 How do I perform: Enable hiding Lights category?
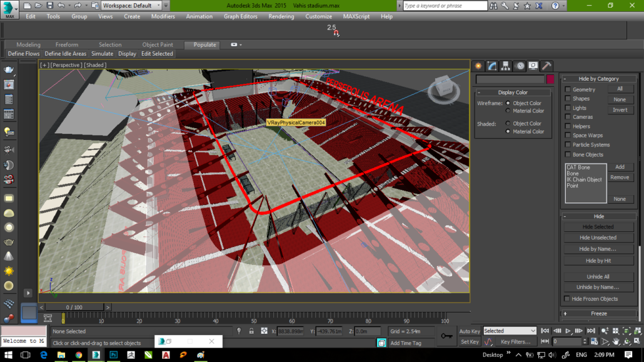click(568, 108)
